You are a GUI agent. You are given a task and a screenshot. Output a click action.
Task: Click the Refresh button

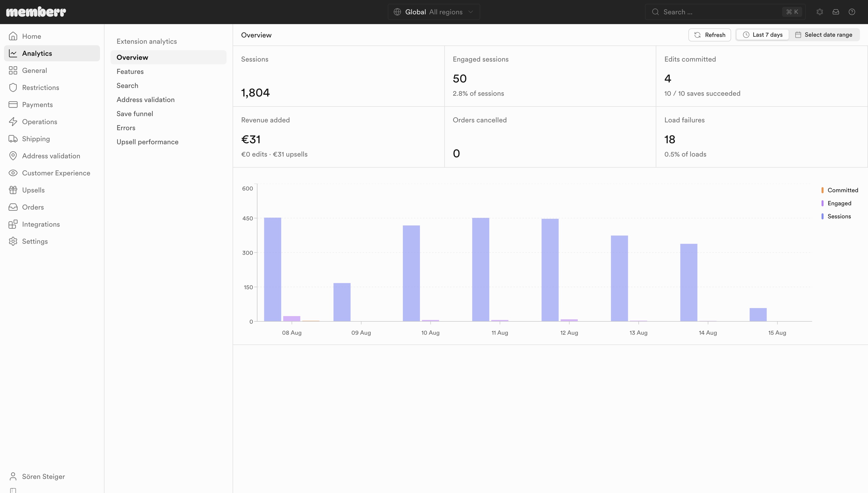[x=710, y=35]
